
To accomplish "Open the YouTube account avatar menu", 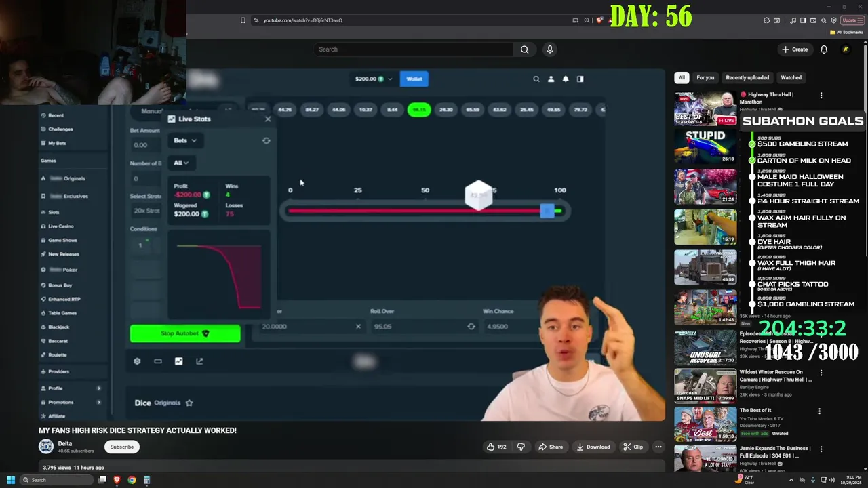I will point(846,49).
